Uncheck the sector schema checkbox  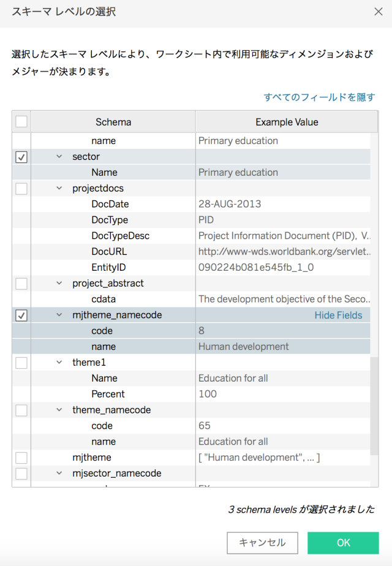(x=21, y=157)
